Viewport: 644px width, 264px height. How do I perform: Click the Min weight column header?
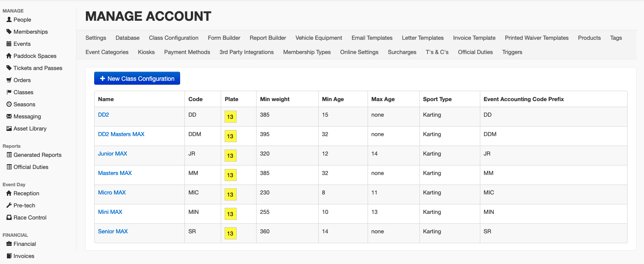click(275, 99)
